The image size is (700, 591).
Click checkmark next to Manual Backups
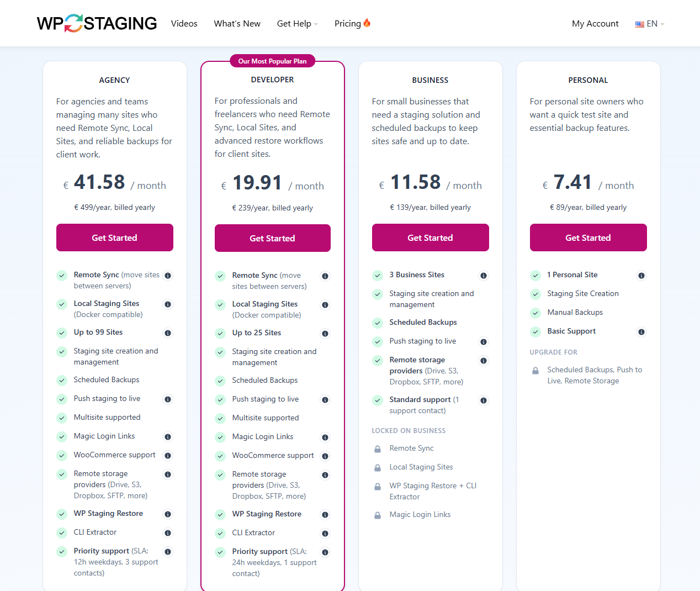535,313
